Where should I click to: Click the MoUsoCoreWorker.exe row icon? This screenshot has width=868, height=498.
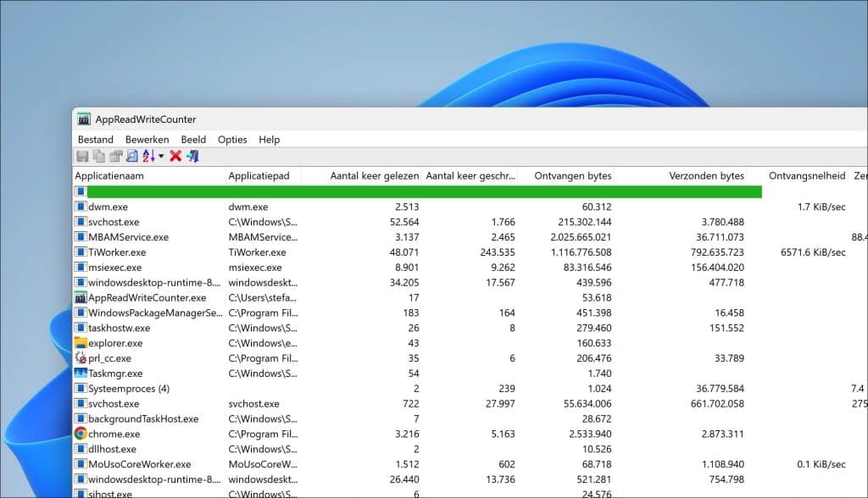click(81, 464)
